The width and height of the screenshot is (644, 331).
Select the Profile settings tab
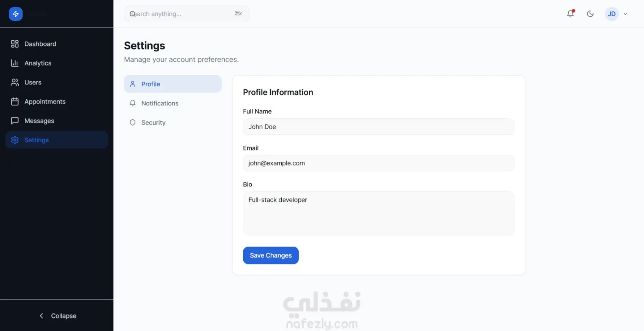pos(173,84)
